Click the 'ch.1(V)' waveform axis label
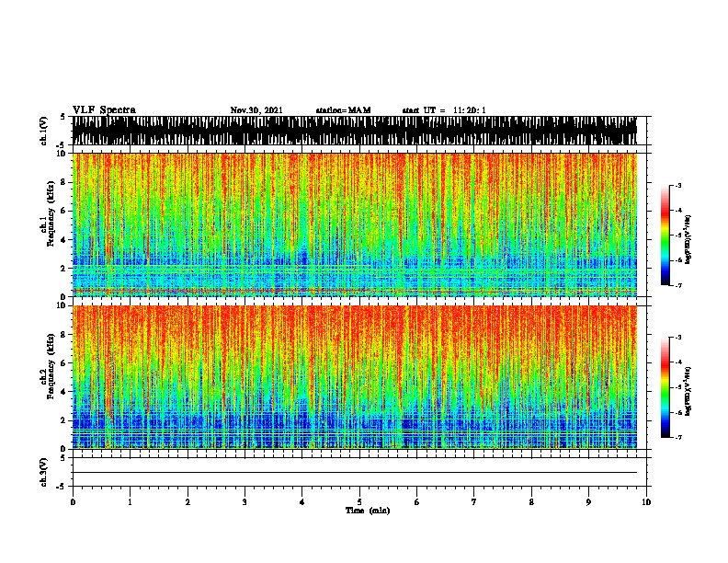This screenshot has height=563, width=728. pos(44,131)
